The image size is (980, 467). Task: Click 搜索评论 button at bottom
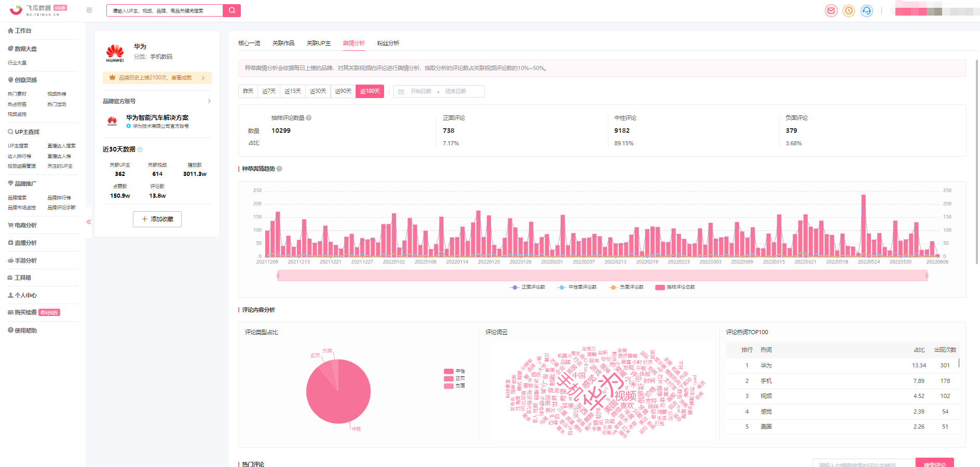935,463
